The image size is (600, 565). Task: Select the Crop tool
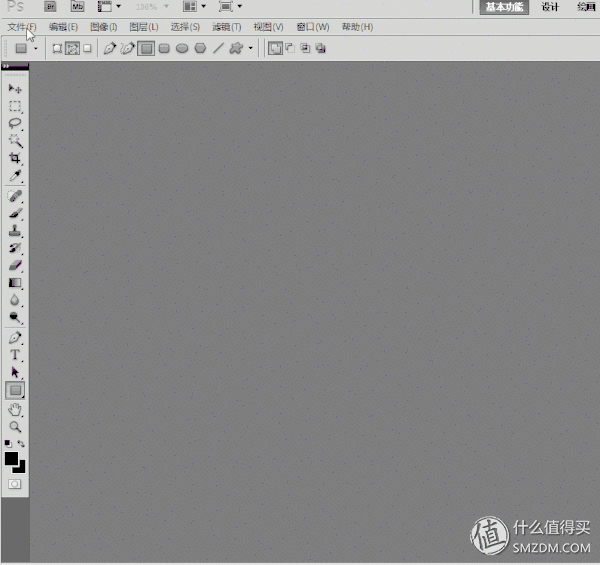[15, 158]
